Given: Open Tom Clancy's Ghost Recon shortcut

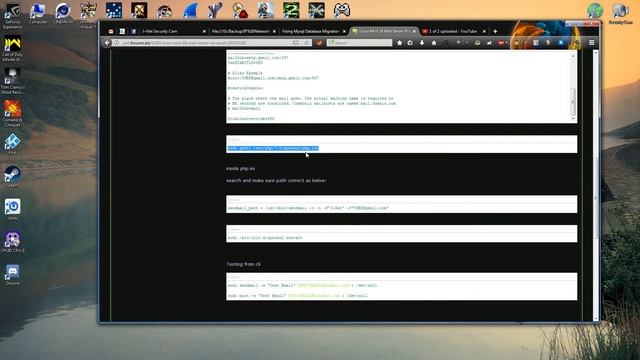Looking at the screenshot, I should 12,81.
